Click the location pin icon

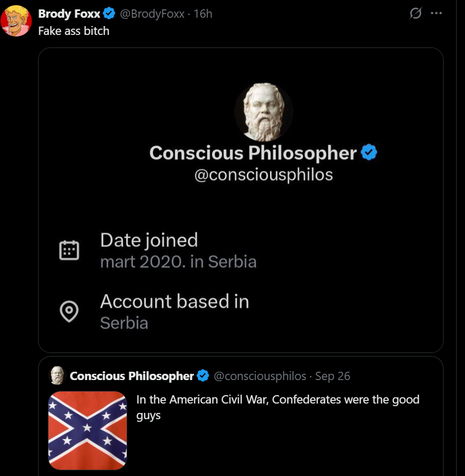(69, 312)
